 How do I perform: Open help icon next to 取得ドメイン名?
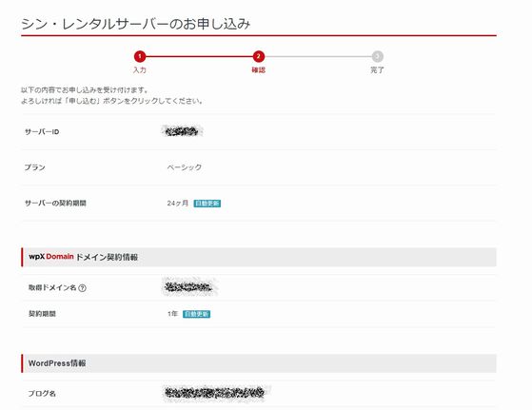[x=82, y=288]
